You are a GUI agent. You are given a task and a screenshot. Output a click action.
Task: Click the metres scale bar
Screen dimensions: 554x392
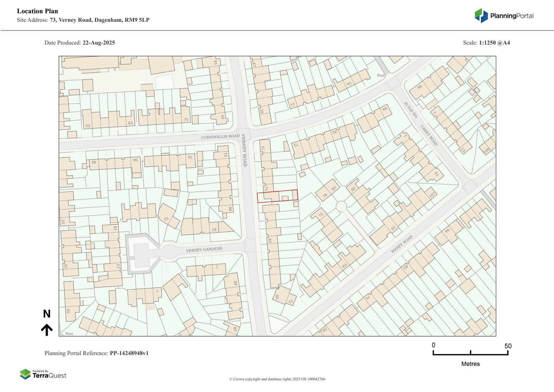470,353
